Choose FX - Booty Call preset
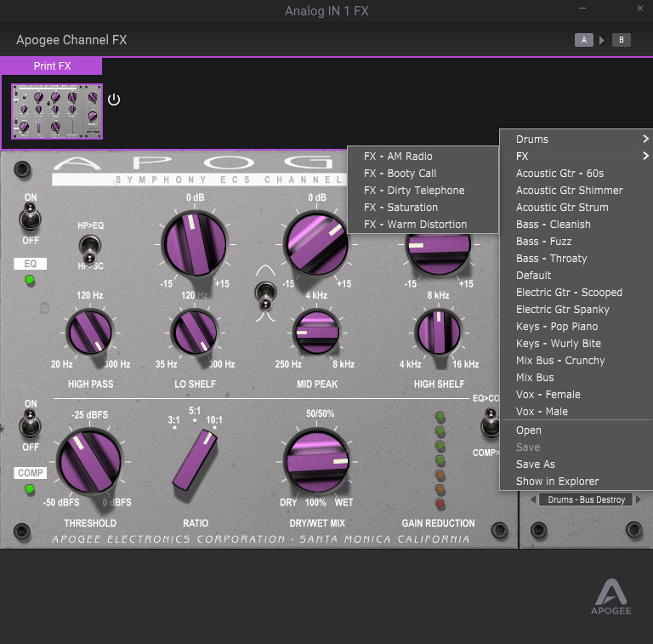 (x=423, y=174)
